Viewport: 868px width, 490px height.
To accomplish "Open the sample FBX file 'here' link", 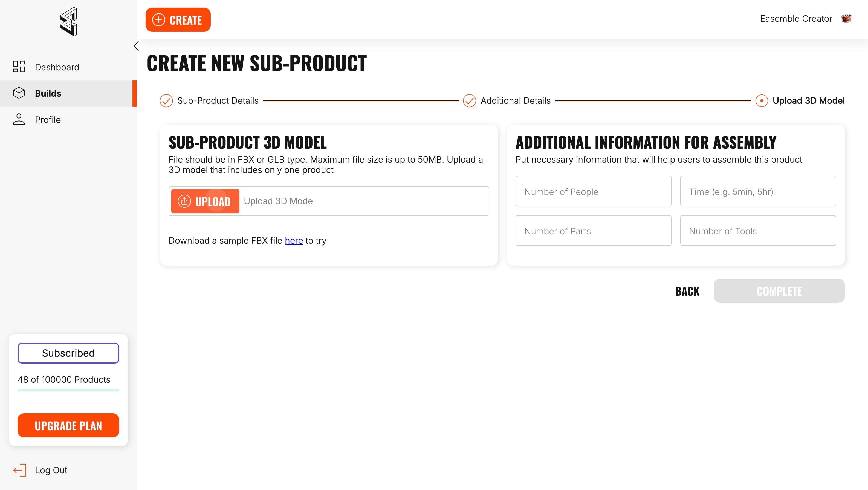I will tap(294, 241).
